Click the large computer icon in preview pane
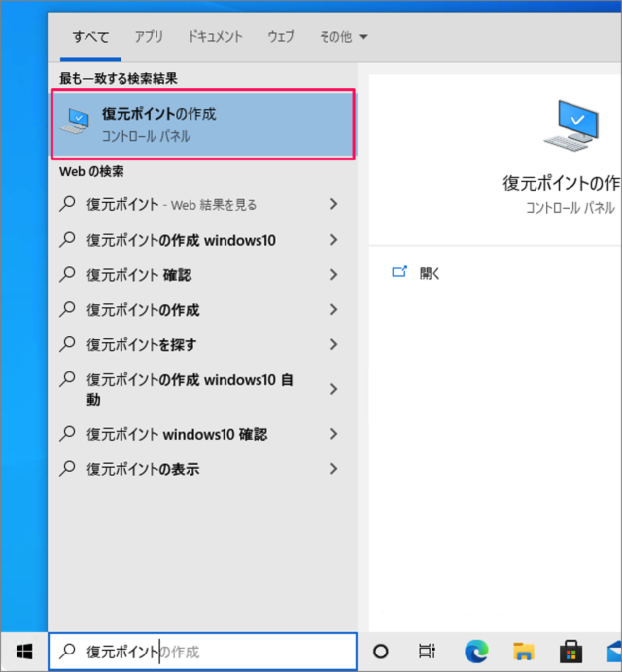Screen dimensions: 622x672 [x=570, y=125]
